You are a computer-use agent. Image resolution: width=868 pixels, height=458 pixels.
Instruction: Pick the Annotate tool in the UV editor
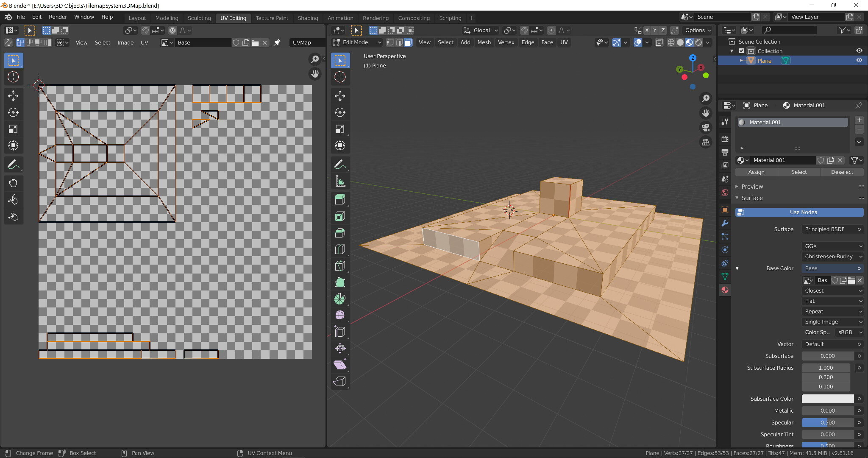[13, 165]
